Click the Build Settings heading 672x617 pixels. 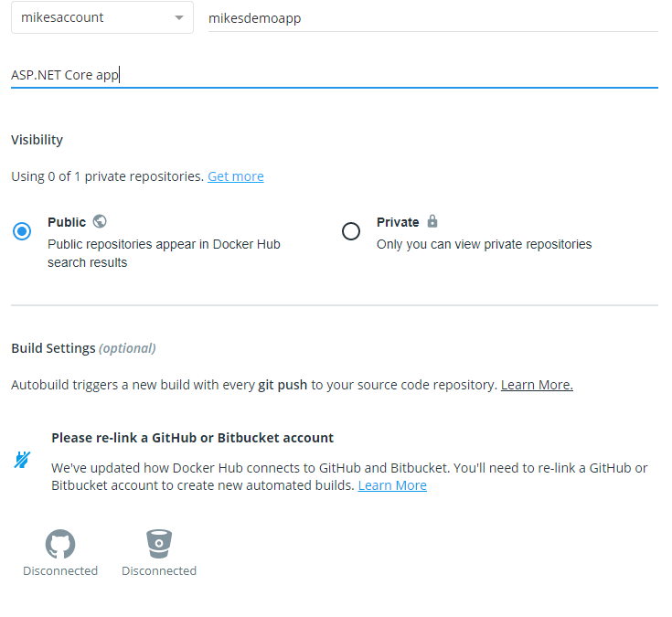53,348
